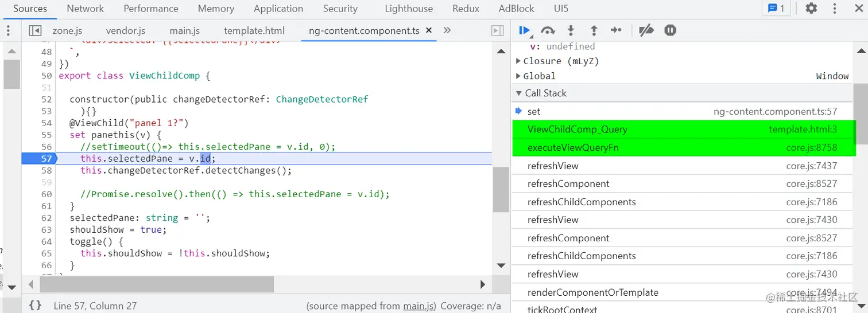The width and height of the screenshot is (868, 313).
Task: Click the code editor vertical scrollbar thumb
Action: click(501, 190)
